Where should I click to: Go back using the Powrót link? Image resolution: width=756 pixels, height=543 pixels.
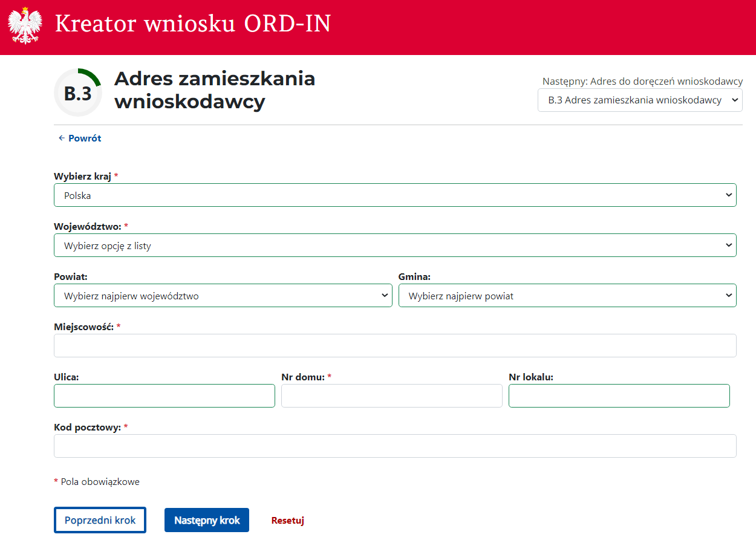point(79,138)
